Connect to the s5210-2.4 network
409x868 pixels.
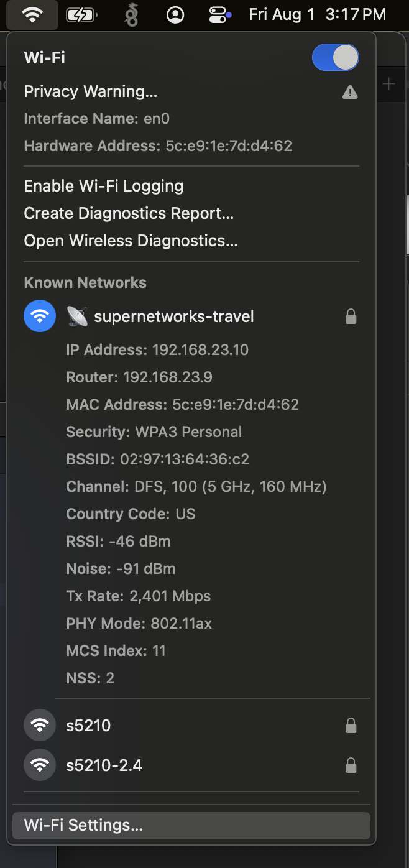point(104,765)
